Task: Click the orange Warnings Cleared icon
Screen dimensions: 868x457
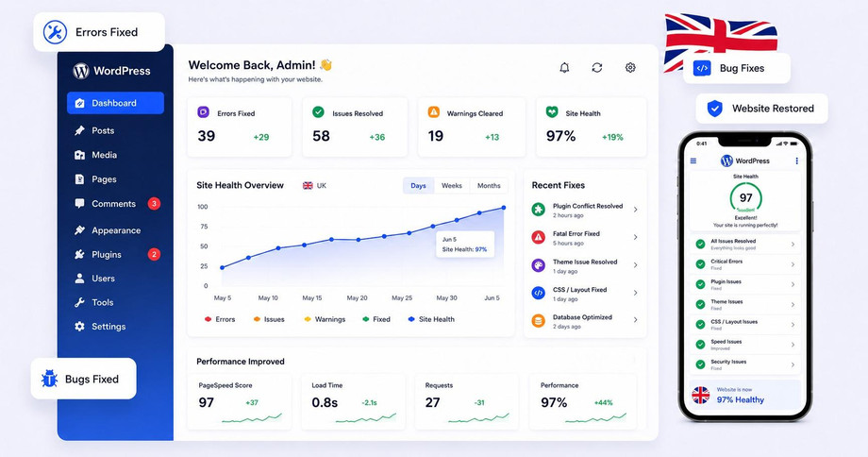Action: [x=433, y=112]
